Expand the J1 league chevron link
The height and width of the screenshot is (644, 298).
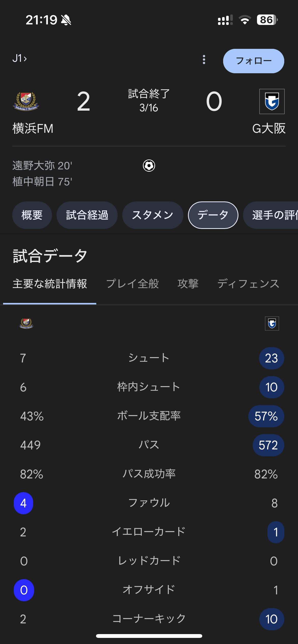click(x=20, y=58)
